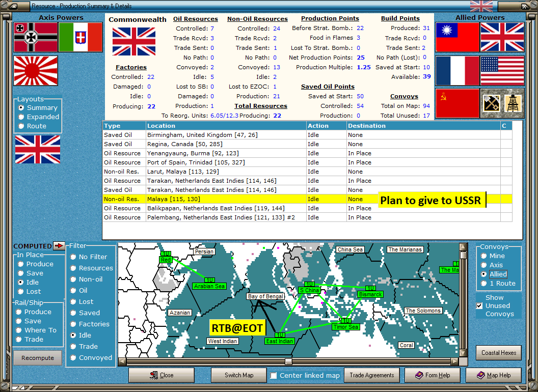Select Birmingham, United Kingdom row
Screen dimensions: 538x392
tap(307, 135)
